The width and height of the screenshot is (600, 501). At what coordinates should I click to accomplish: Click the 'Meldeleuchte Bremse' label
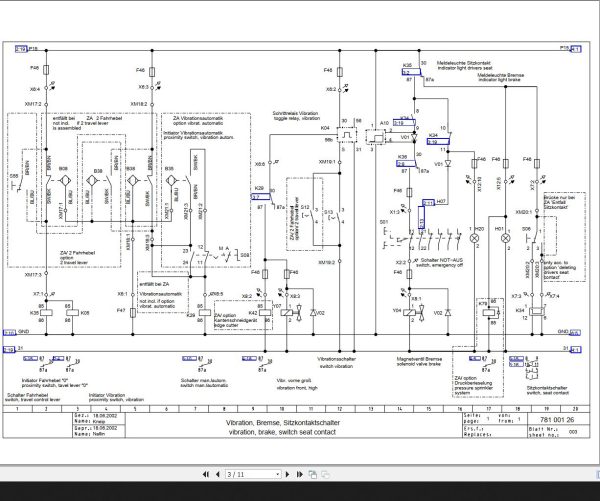tap(501, 75)
